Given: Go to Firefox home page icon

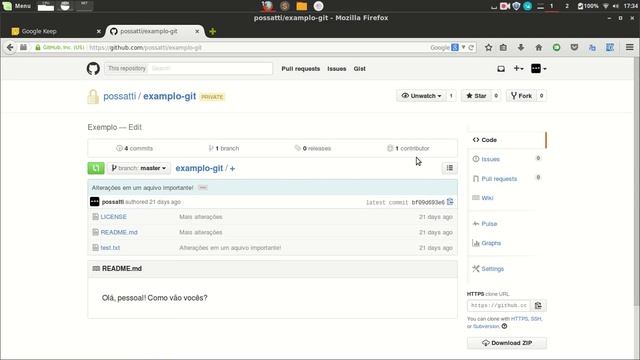Looking at the screenshot, I should [539, 47].
